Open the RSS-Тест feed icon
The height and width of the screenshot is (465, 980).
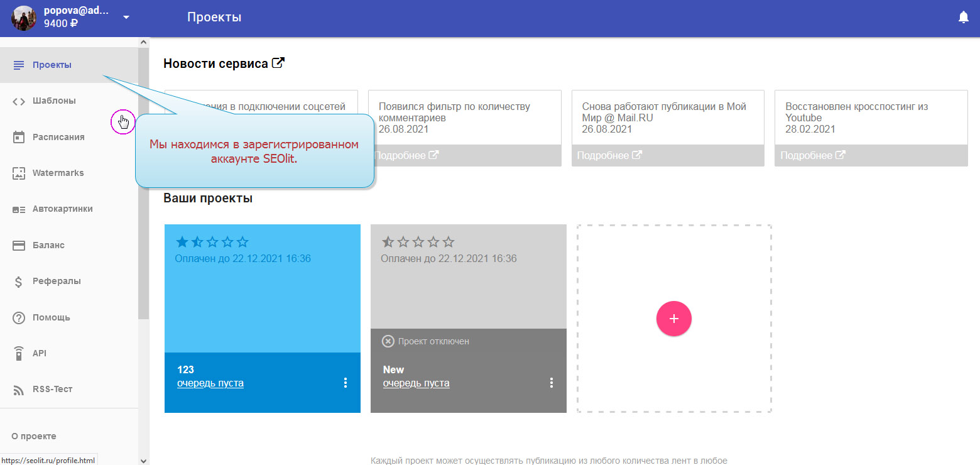19,390
